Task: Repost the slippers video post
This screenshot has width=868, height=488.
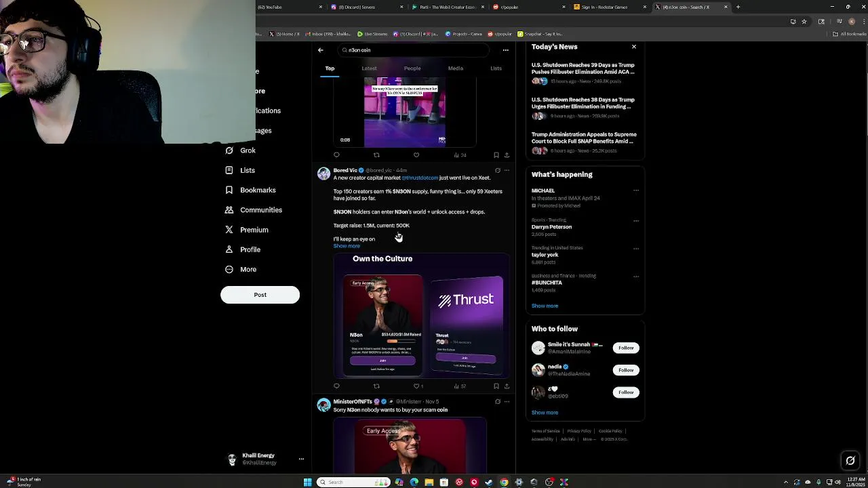Action: tap(376, 155)
